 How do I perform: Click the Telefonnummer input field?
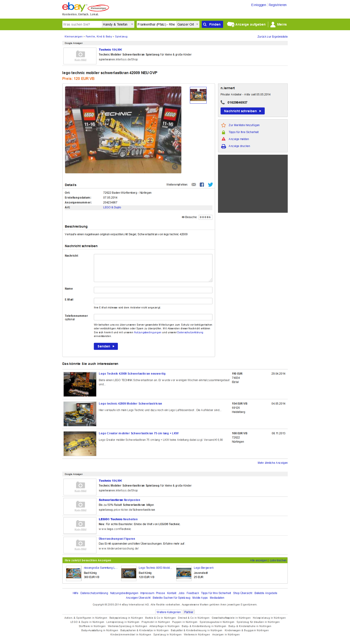tap(153, 317)
